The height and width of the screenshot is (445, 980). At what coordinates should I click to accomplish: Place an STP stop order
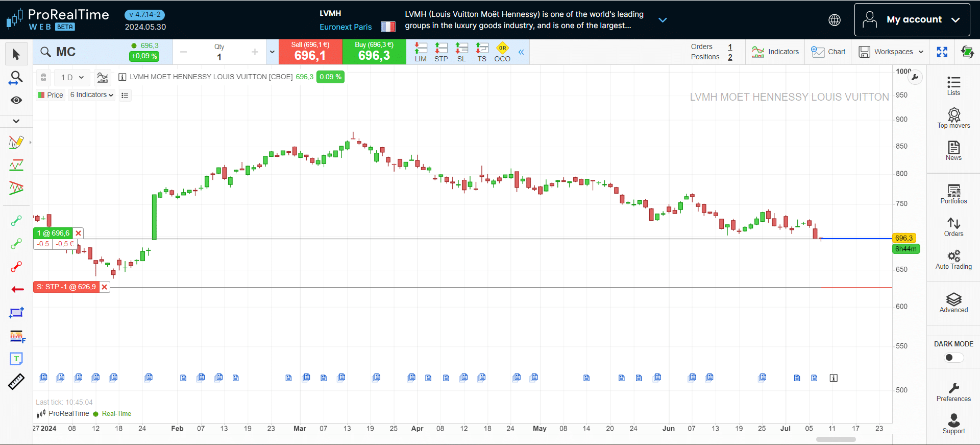pos(441,52)
